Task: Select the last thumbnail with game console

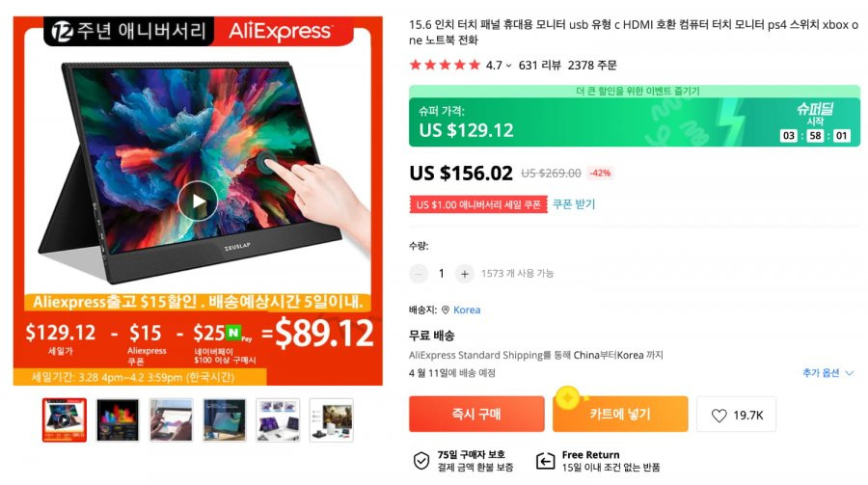Action: (x=331, y=419)
